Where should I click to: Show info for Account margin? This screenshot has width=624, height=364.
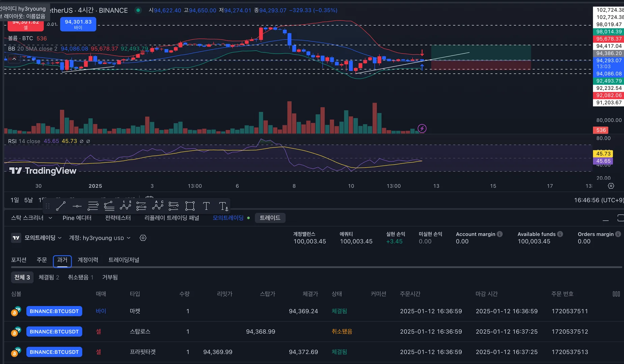[500, 234]
